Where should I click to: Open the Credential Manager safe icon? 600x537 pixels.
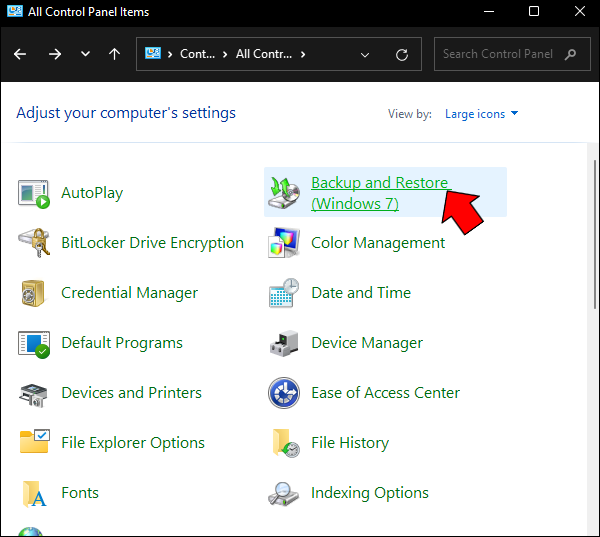34,293
